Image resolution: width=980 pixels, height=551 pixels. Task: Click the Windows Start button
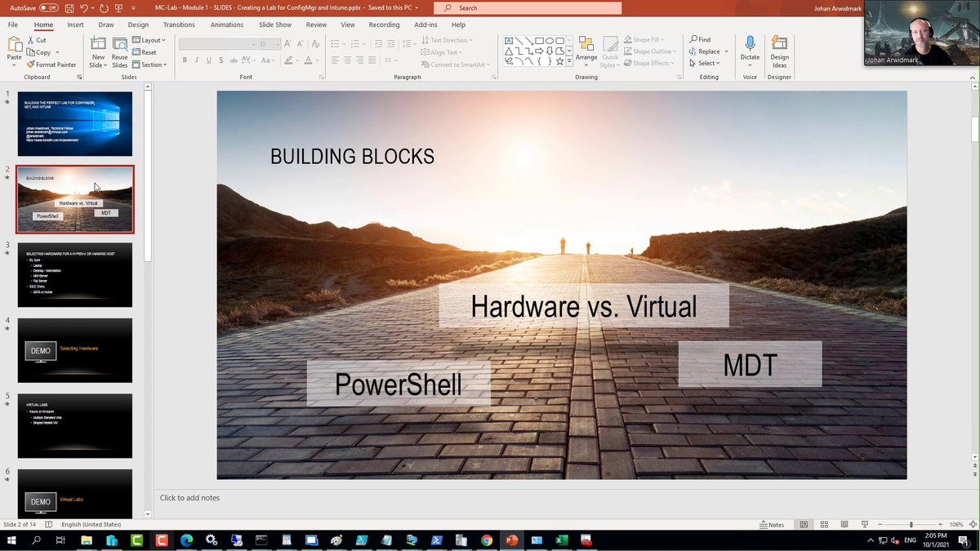point(11,540)
